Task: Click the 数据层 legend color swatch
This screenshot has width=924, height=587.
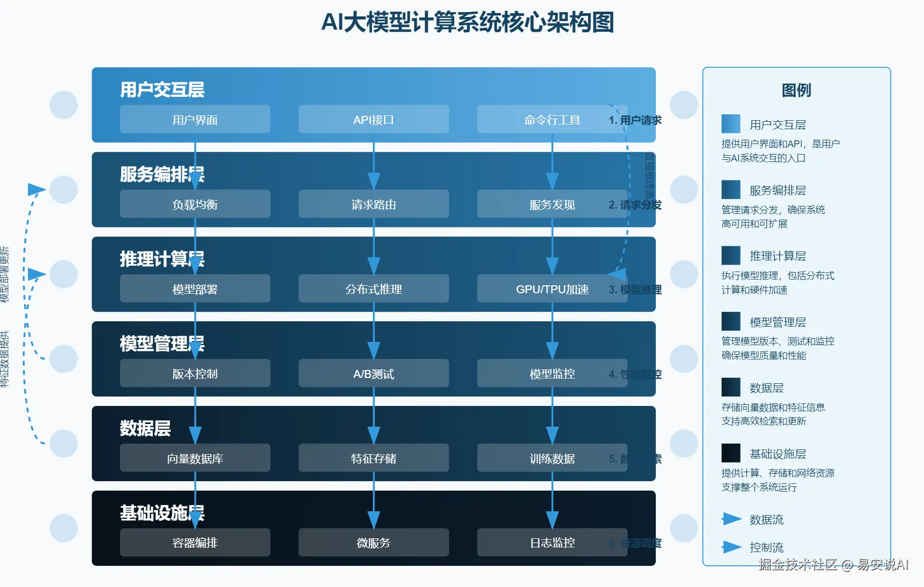Action: pos(731,387)
